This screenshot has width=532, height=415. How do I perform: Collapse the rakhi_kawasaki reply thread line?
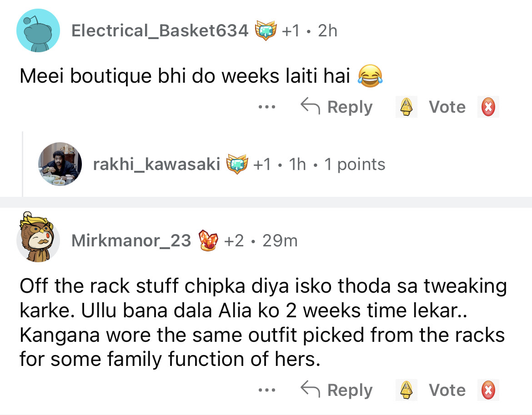pos(23,164)
